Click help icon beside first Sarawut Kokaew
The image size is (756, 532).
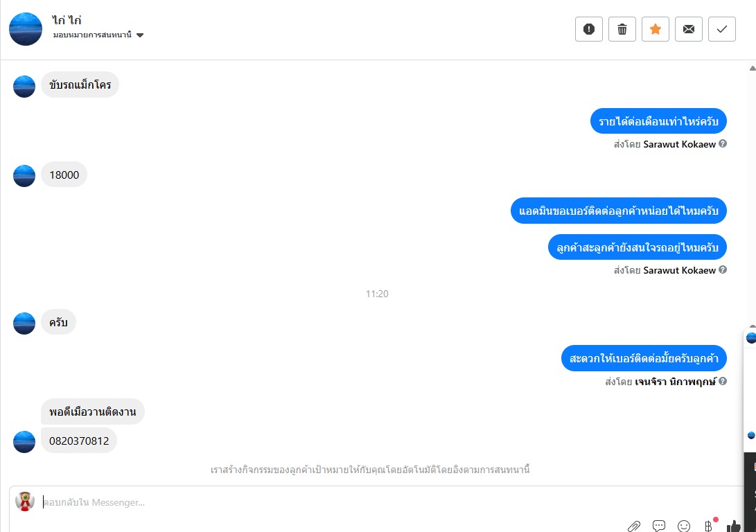(x=723, y=143)
